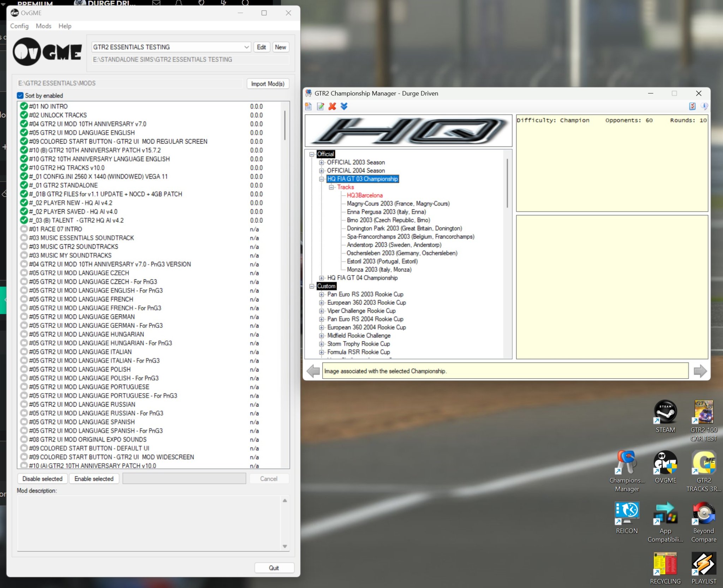Select Monza 2003 (Italy, Monza) track

point(379,270)
